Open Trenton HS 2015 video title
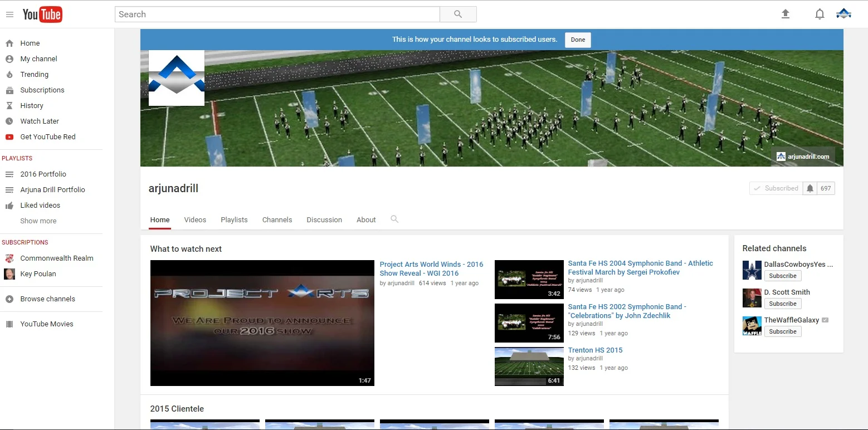 tap(595, 350)
